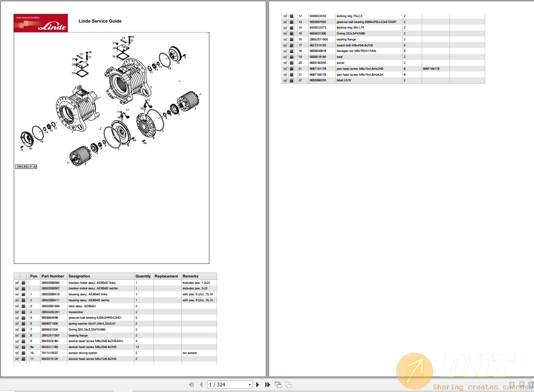Click cart icon in the cover row

[285, 63]
